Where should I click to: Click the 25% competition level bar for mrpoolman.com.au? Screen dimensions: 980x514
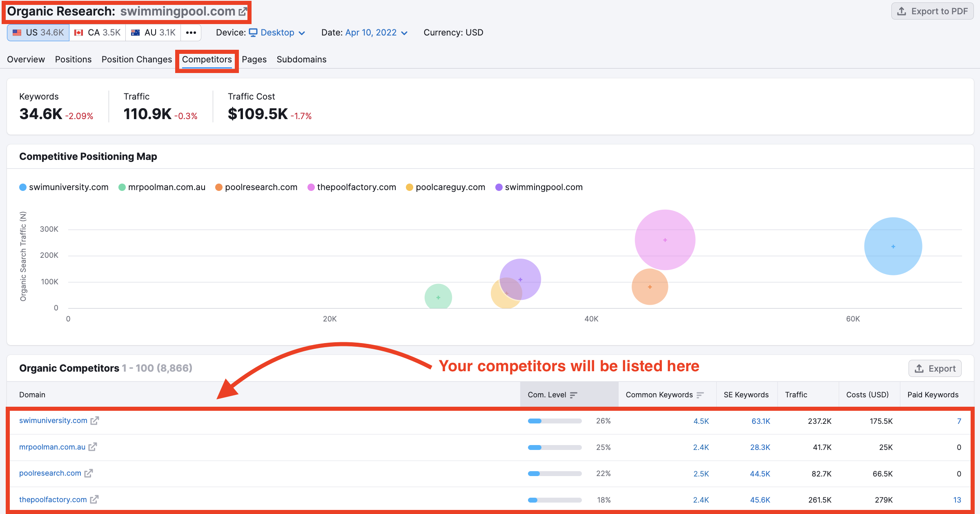pos(555,448)
